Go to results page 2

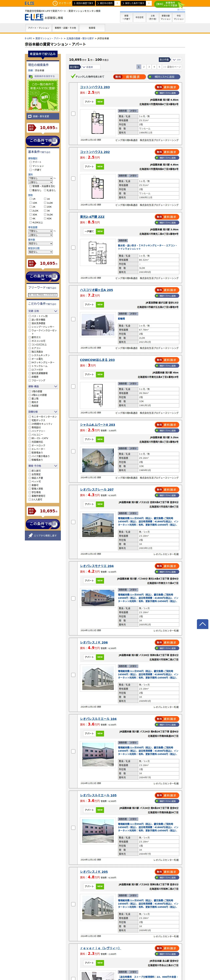(144, 67)
